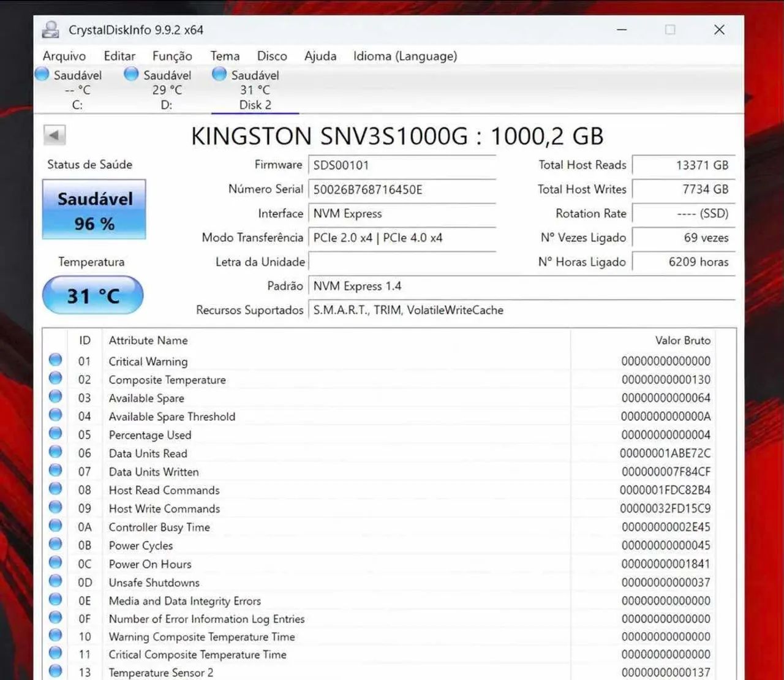The width and height of the screenshot is (784, 680).
Task: Click raw value 000000007F84CF
Action: 666,472
